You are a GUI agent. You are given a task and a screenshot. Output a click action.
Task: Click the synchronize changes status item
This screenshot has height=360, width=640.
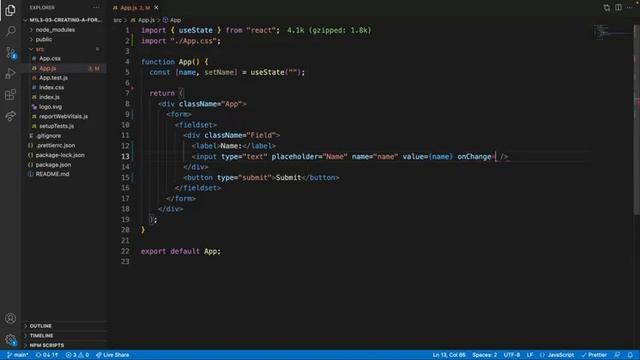pyautogui.click(x=47, y=355)
